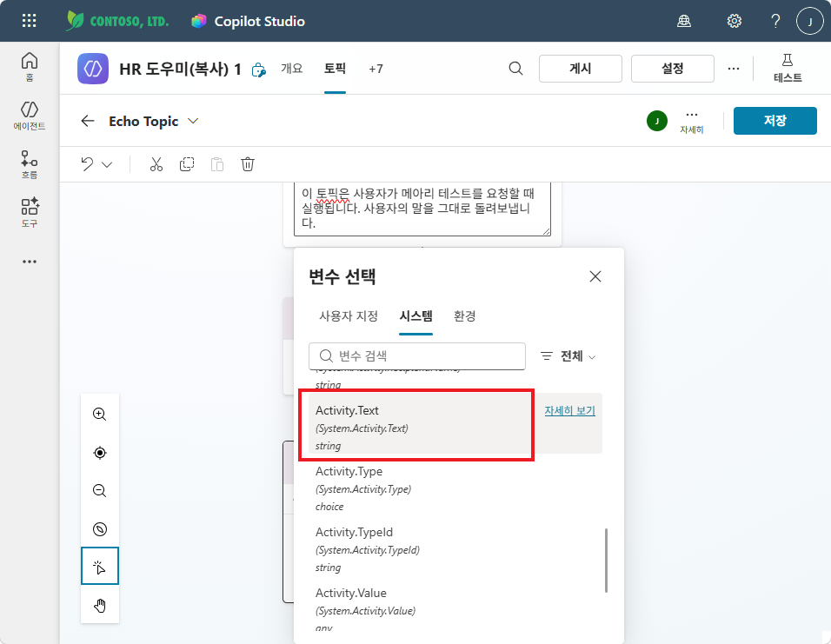Click the HR 도우미 agent icon
Viewport: 831px width, 644px height.
pyautogui.click(x=93, y=69)
